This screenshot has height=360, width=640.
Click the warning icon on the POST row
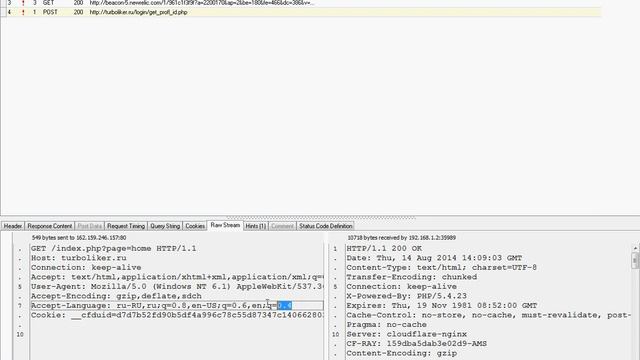point(23,12)
